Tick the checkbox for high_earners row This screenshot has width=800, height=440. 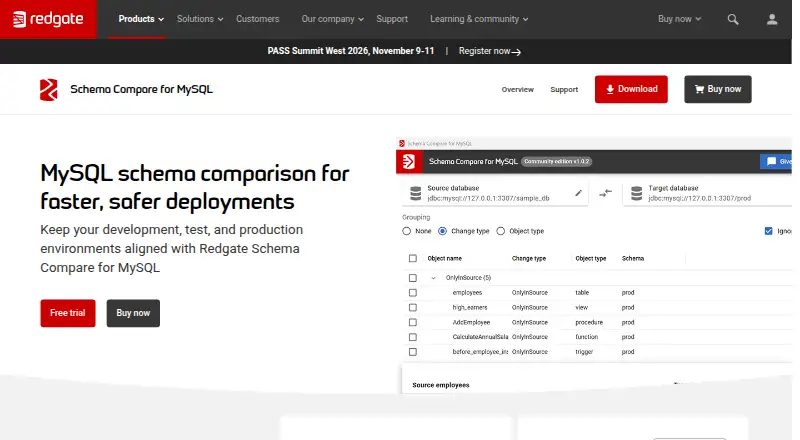click(413, 307)
